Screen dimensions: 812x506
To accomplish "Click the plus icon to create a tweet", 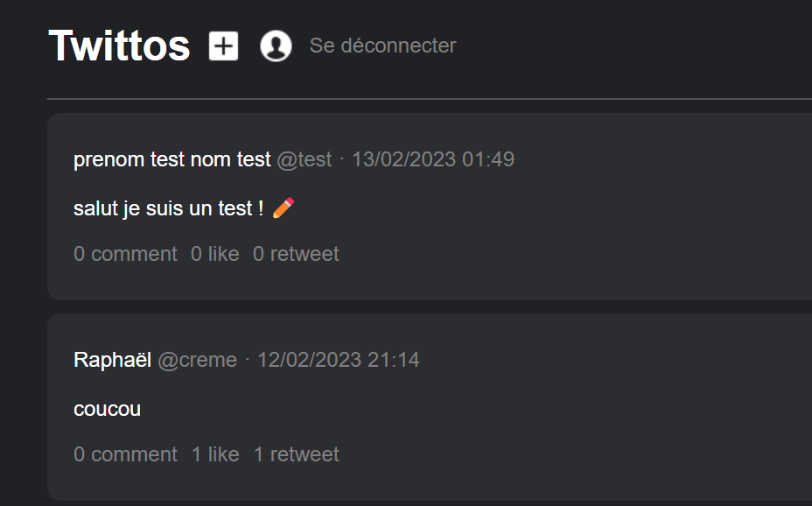I will [223, 46].
